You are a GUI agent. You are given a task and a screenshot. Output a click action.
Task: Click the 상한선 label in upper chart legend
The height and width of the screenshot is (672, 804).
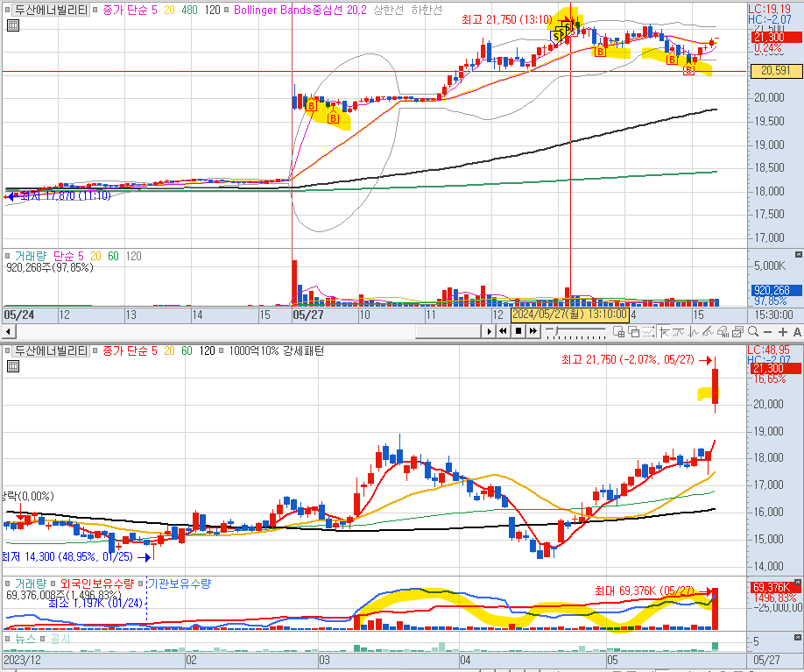(388, 10)
